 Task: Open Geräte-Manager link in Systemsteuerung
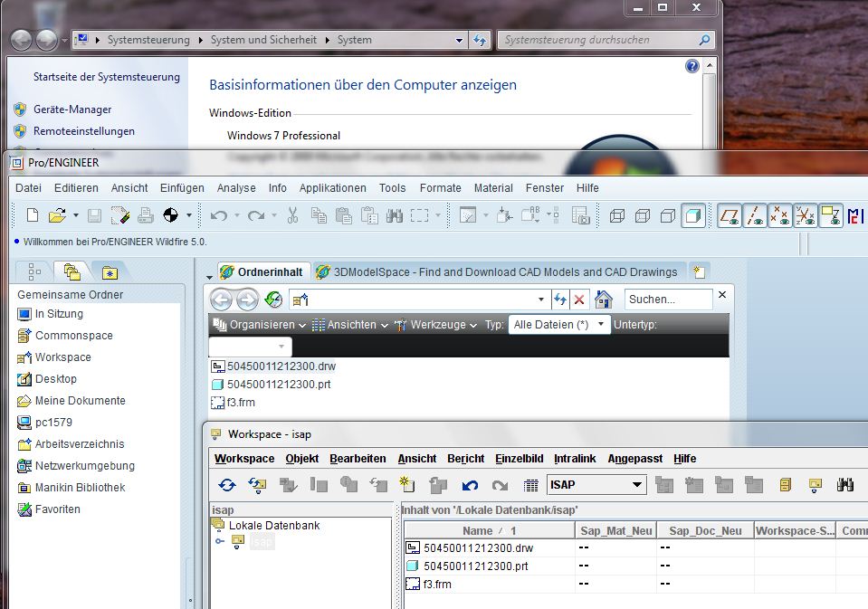click(72, 109)
